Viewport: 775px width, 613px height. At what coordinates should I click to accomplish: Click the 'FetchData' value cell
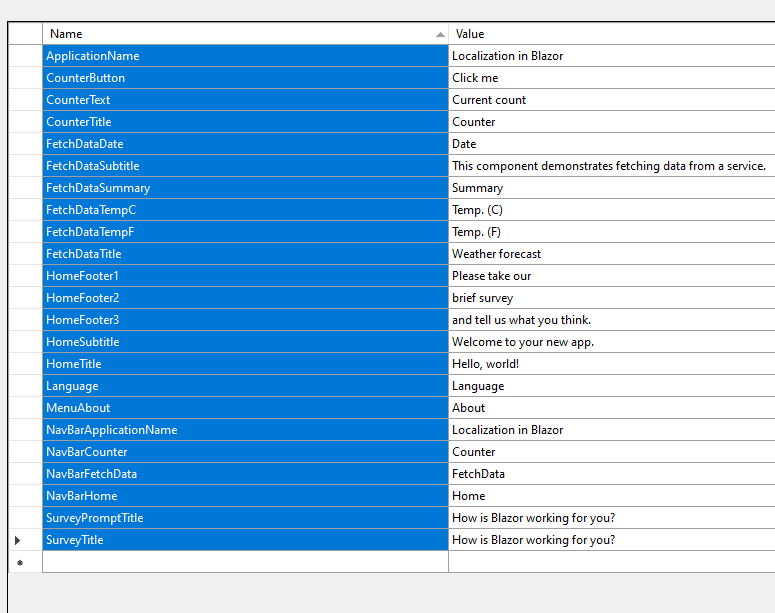tap(611, 474)
